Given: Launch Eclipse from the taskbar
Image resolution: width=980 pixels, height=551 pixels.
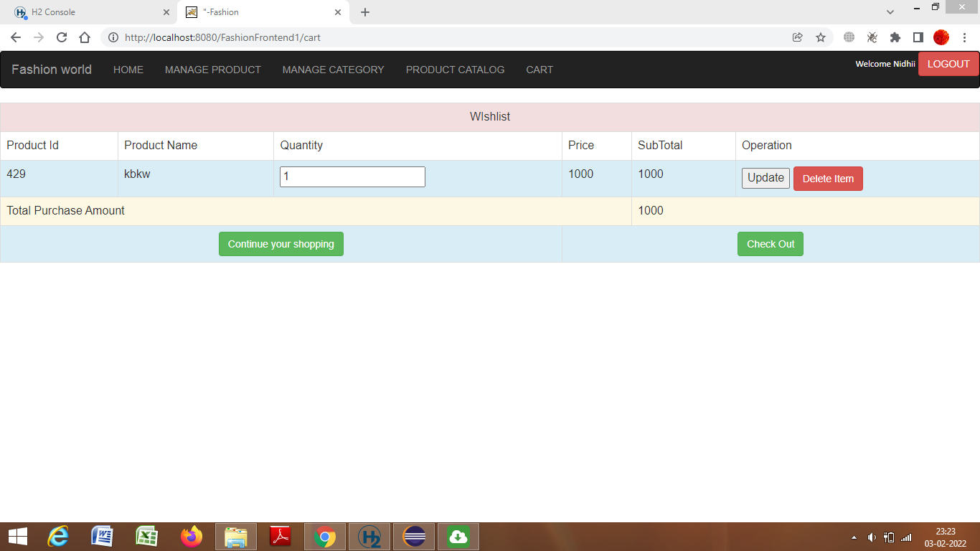Looking at the screenshot, I should [x=413, y=536].
